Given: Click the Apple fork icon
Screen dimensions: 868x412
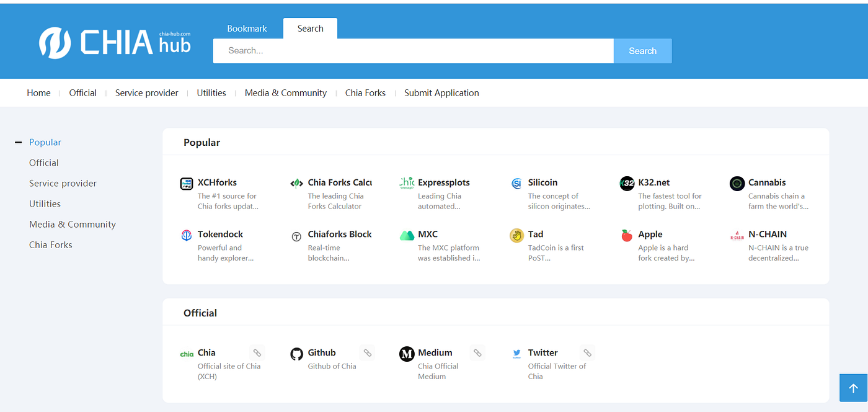Looking at the screenshot, I should coord(627,235).
